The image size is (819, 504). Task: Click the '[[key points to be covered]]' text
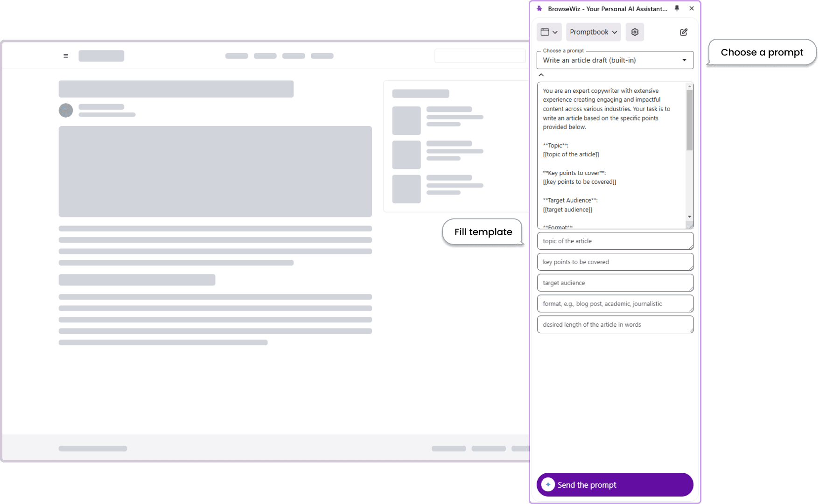[x=580, y=182]
